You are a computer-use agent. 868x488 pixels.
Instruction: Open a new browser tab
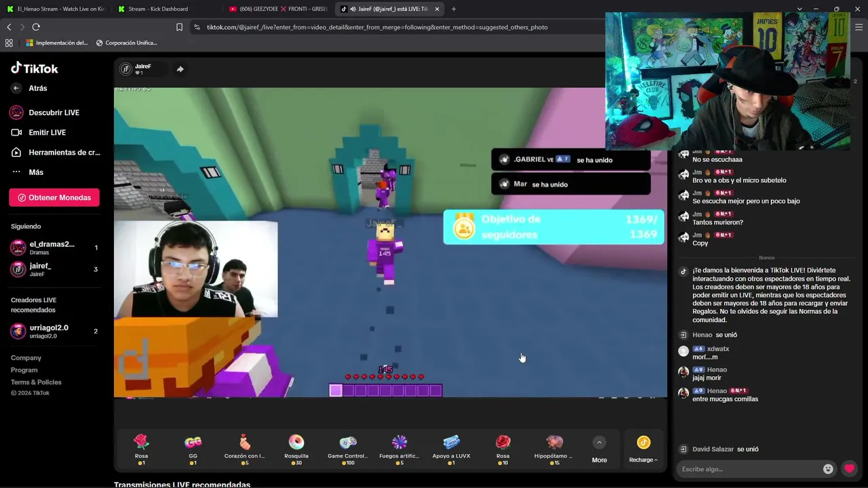[454, 9]
